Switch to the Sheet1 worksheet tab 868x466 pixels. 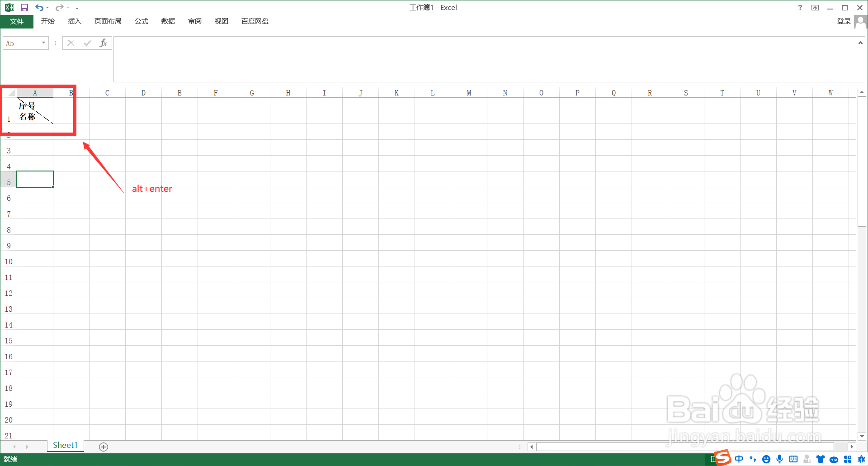pyautogui.click(x=65, y=445)
